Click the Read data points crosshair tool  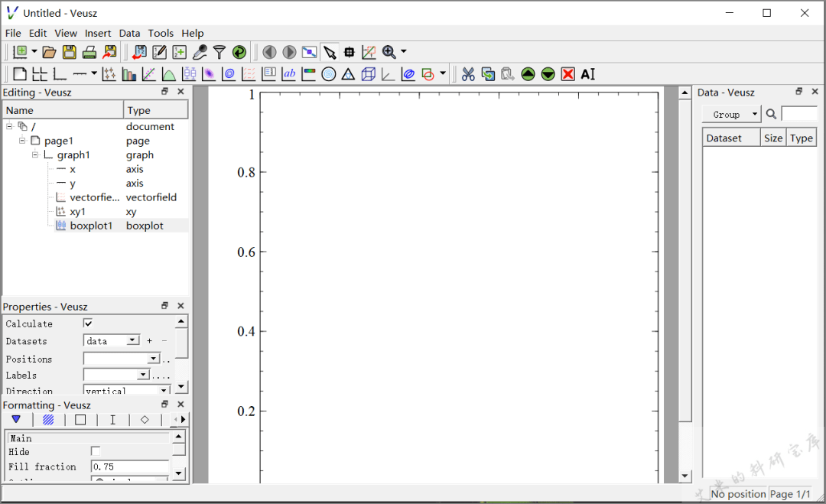pyautogui.click(x=350, y=51)
